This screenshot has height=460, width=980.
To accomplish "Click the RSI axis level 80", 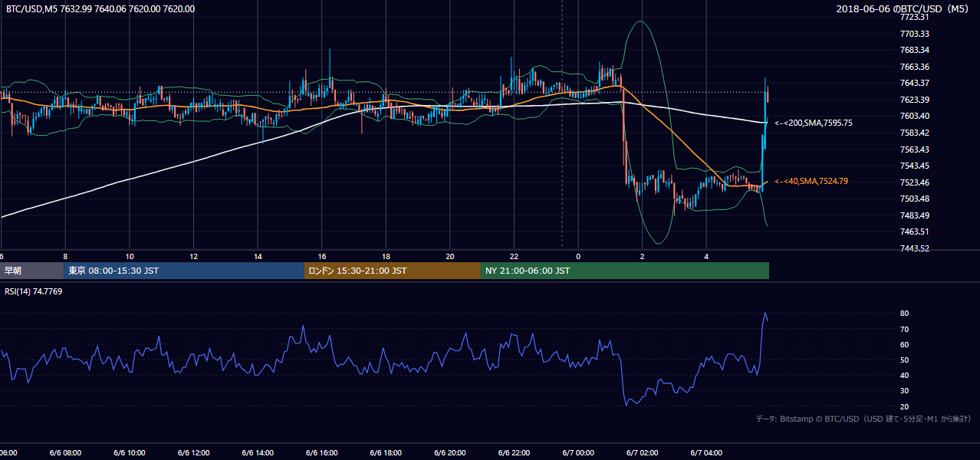I will click(905, 314).
